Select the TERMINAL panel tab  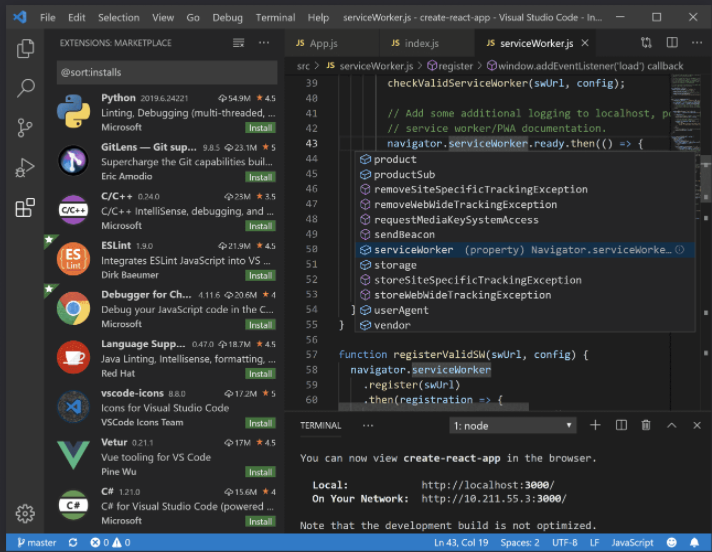321,425
